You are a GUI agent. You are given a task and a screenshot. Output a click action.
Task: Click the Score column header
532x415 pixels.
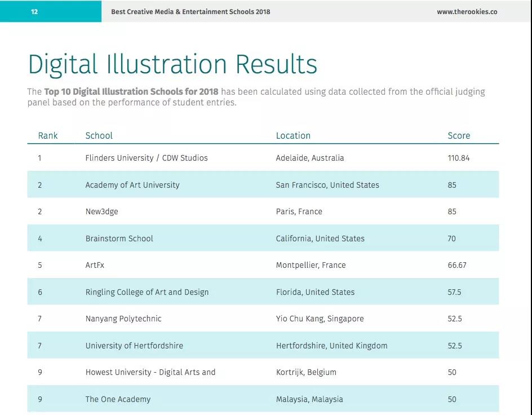[x=458, y=135]
